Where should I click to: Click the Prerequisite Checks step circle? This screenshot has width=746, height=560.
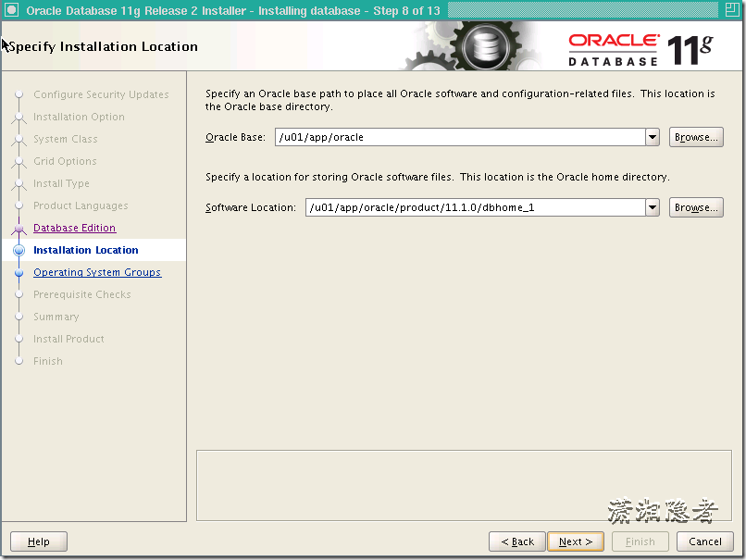pos(20,294)
